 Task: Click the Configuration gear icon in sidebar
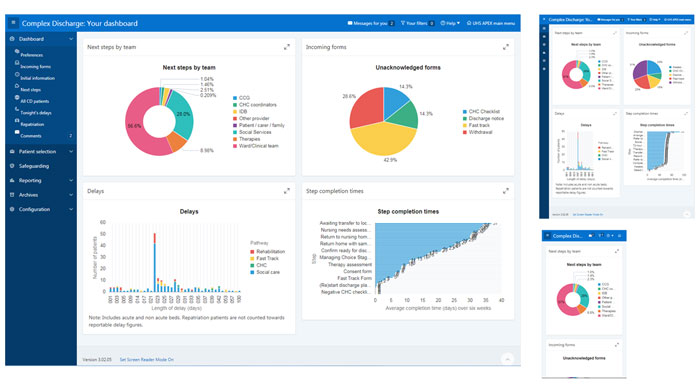coord(12,209)
